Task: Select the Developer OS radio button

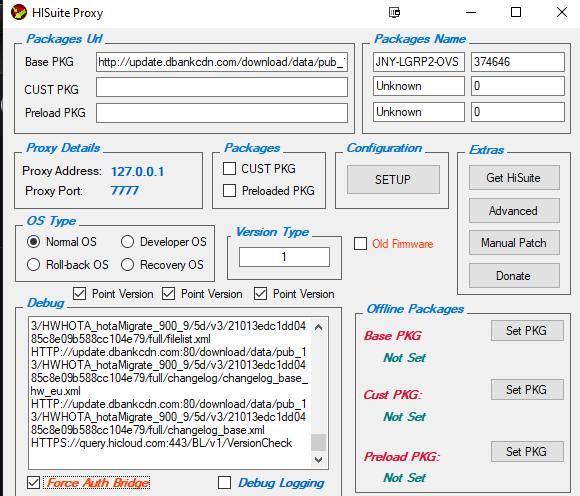Action: pos(127,242)
